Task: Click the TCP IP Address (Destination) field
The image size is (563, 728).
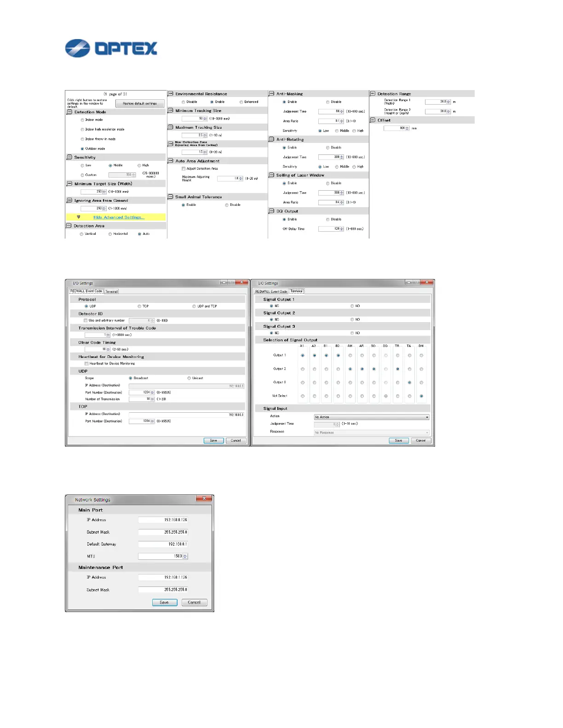Action: click(186, 415)
